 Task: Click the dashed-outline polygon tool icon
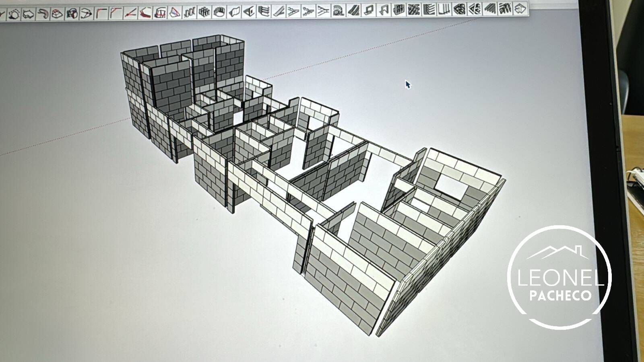point(14,14)
